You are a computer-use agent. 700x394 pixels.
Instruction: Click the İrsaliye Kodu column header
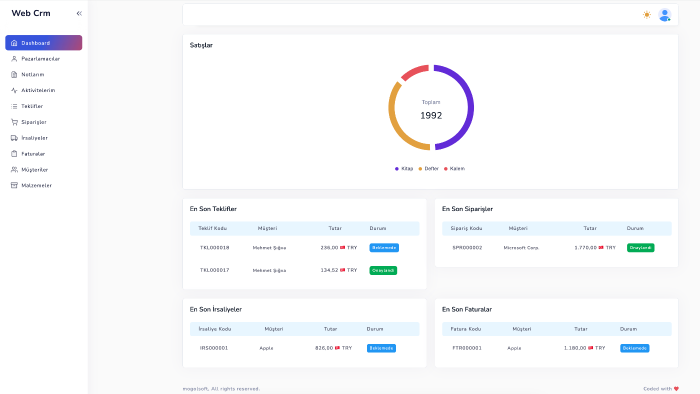[x=215, y=329]
